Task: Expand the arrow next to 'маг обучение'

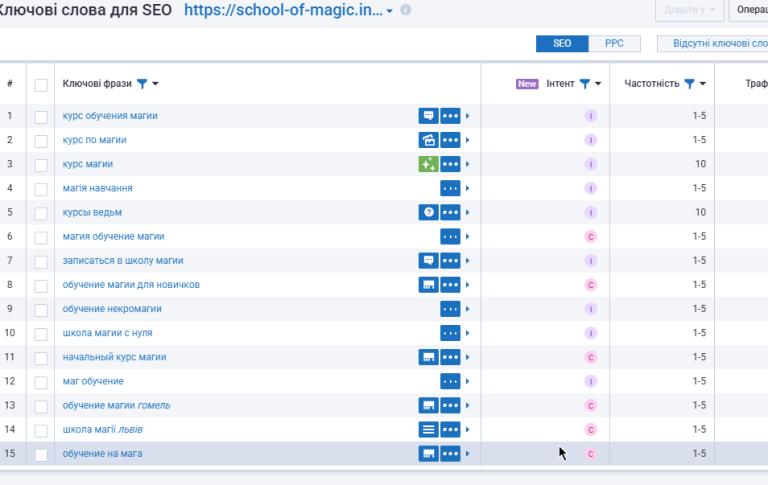Action: 467,381
